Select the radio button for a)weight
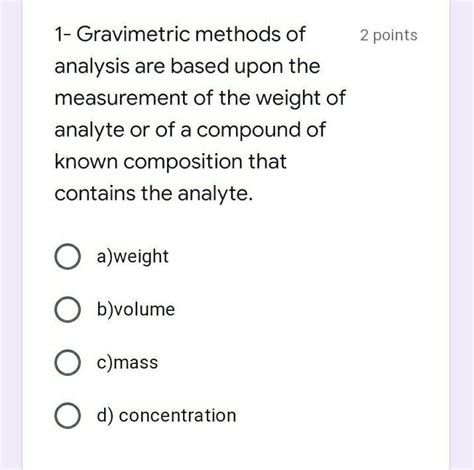This screenshot has width=474, height=470. point(67,256)
